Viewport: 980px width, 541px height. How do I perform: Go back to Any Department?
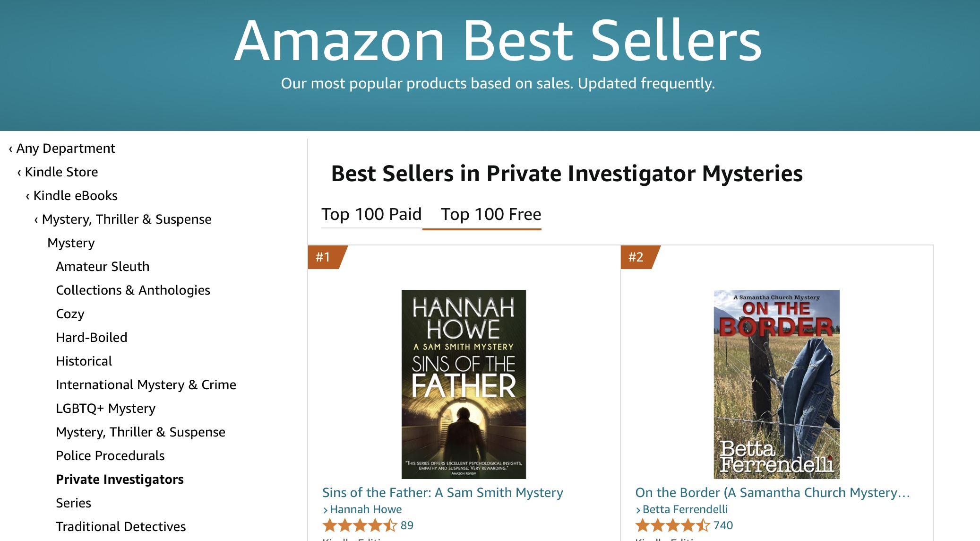pyautogui.click(x=66, y=148)
